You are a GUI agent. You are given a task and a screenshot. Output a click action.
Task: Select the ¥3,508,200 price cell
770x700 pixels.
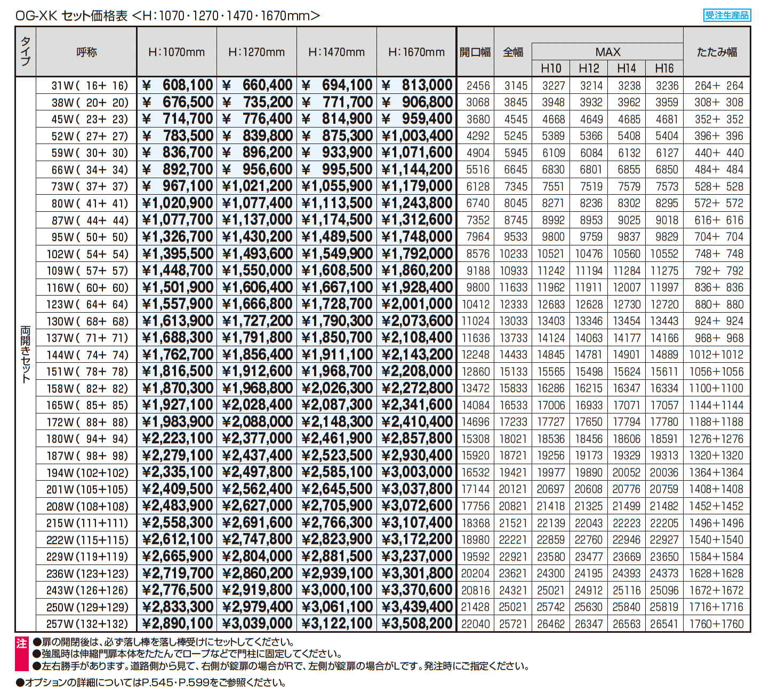417,624
